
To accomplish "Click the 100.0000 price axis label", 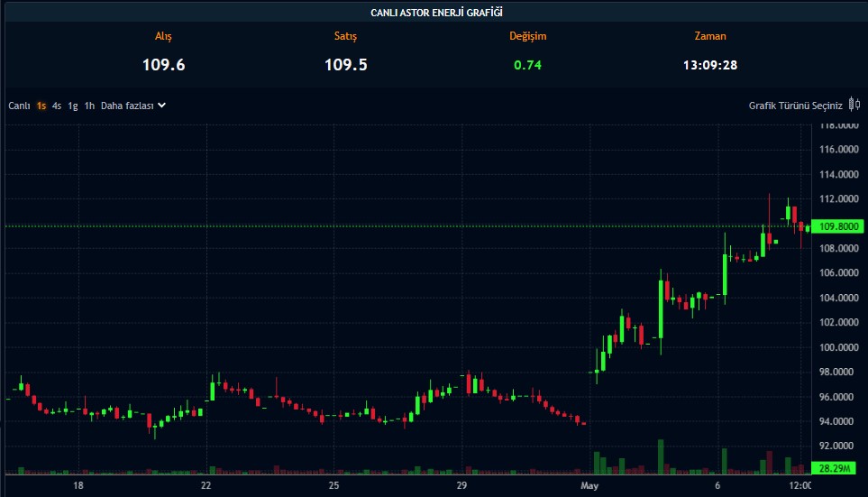I will [836, 347].
